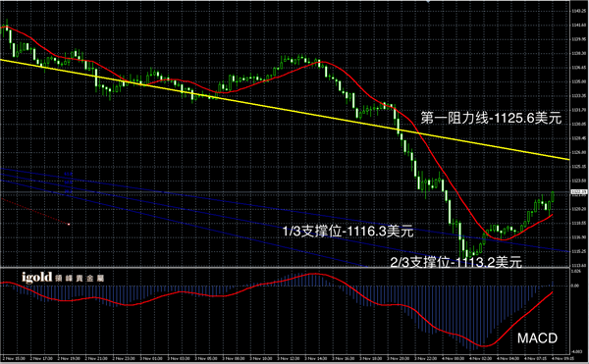This screenshot has height=364, width=589.
Task: Click the 4 Nov 02:00 time axis label
Action: coord(480,359)
